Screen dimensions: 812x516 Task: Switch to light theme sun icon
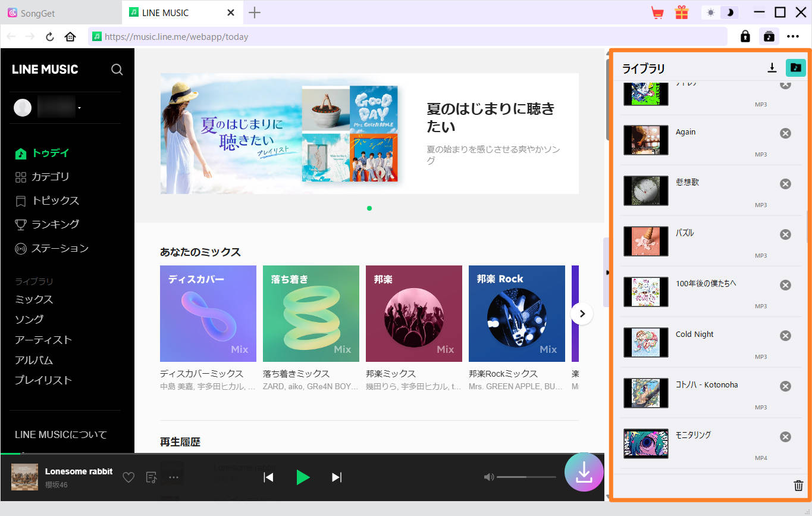pos(711,12)
